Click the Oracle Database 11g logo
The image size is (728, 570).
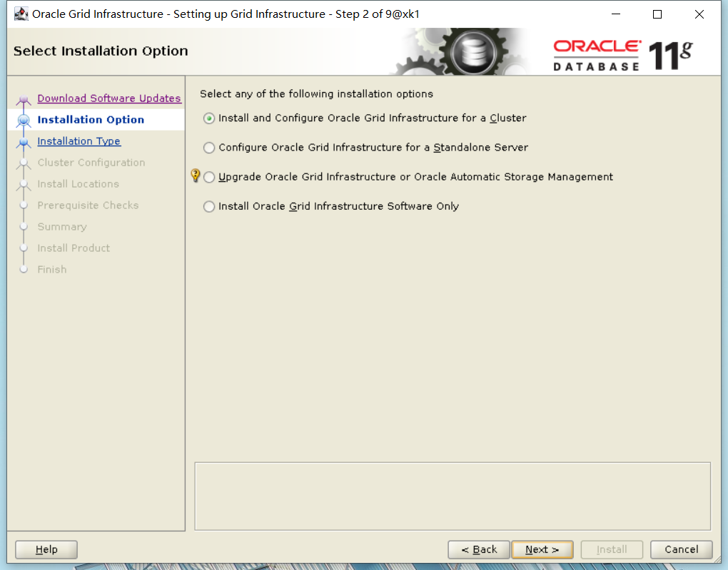pyautogui.click(x=622, y=55)
